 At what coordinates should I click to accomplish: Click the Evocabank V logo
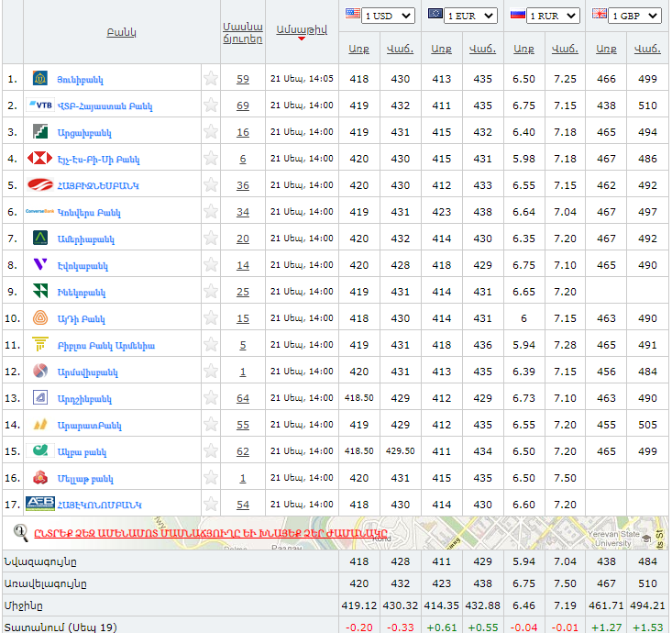pos(40,264)
